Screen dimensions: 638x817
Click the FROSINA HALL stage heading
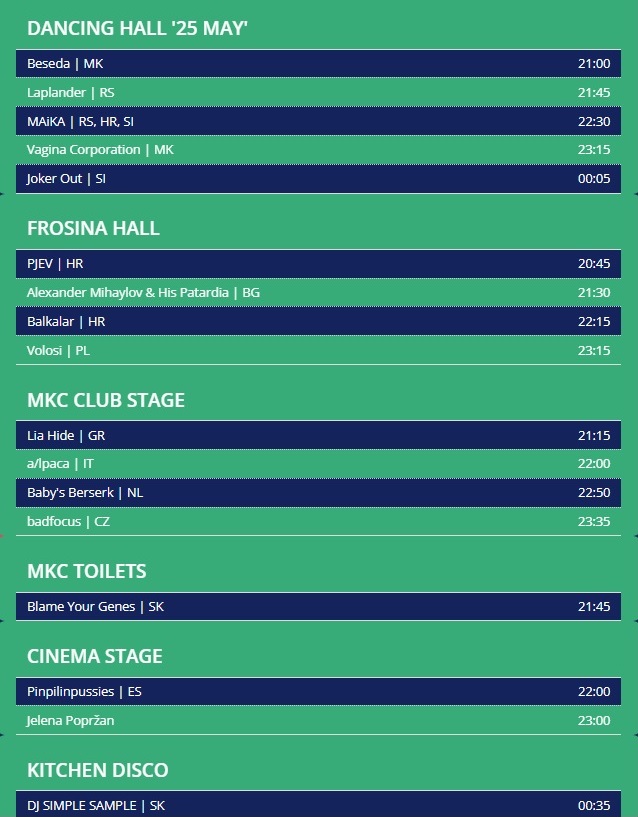point(93,228)
